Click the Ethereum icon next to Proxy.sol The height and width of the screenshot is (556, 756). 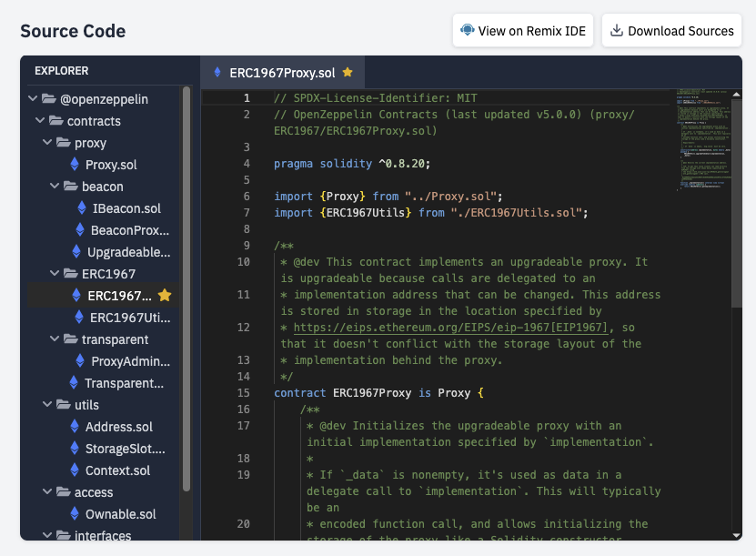click(x=75, y=165)
